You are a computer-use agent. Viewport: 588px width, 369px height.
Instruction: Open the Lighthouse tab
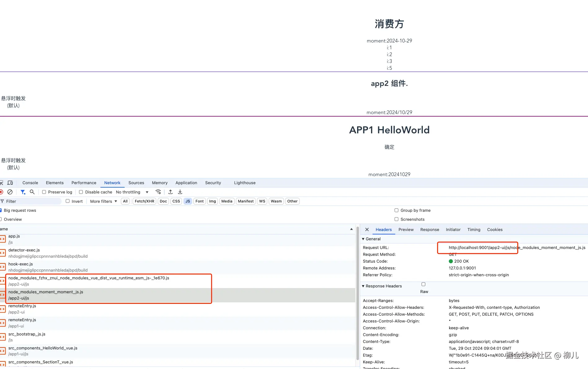(245, 183)
